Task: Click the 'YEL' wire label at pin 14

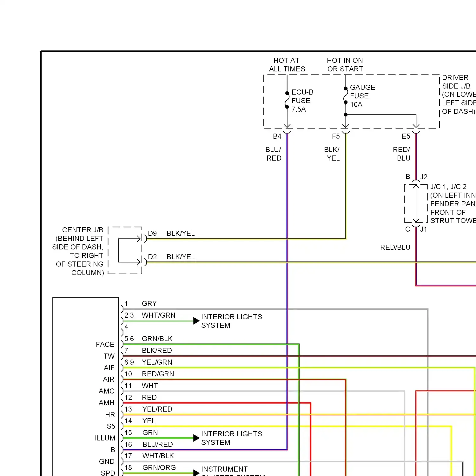Action: coord(149,421)
